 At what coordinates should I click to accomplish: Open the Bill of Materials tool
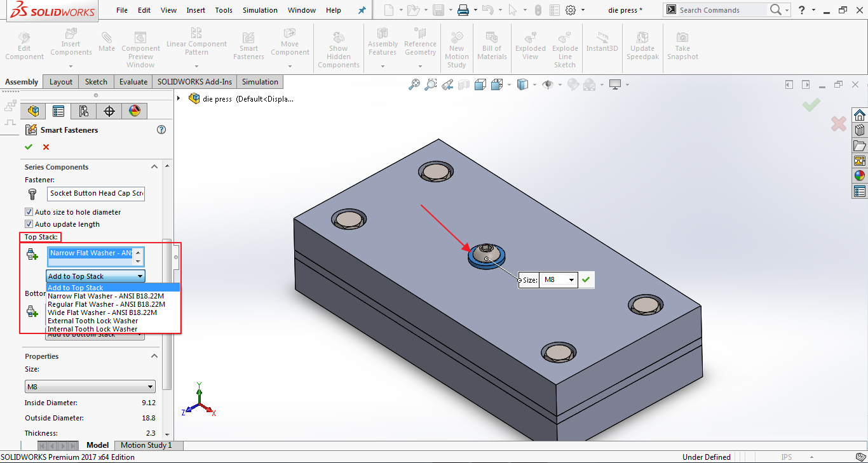(x=492, y=47)
